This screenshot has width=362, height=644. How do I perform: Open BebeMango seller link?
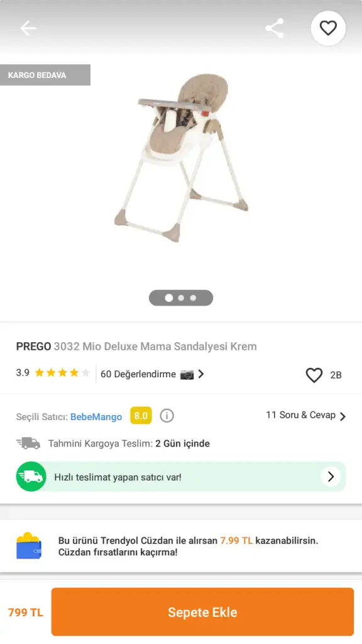[x=96, y=416]
